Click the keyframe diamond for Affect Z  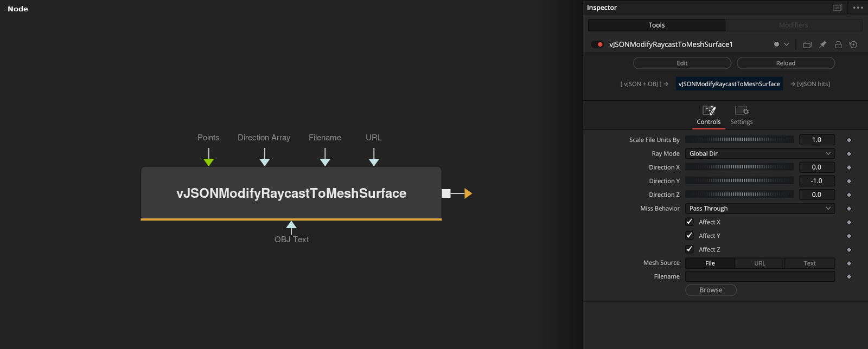coord(849,250)
